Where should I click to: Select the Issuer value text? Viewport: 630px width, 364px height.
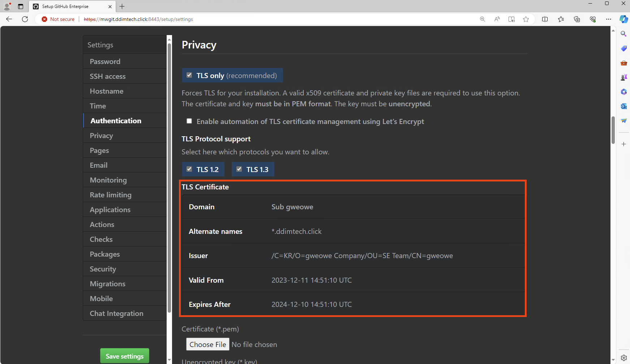click(x=362, y=256)
